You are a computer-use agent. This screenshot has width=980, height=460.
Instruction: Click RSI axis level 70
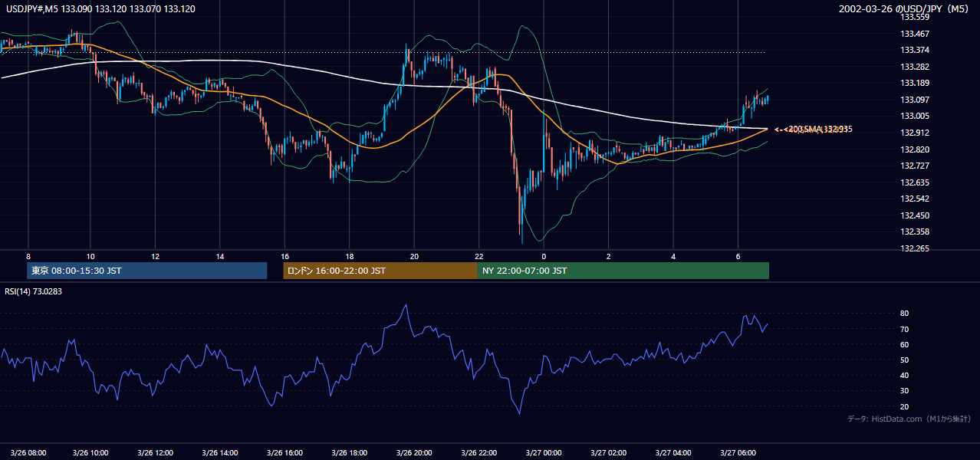click(x=904, y=329)
